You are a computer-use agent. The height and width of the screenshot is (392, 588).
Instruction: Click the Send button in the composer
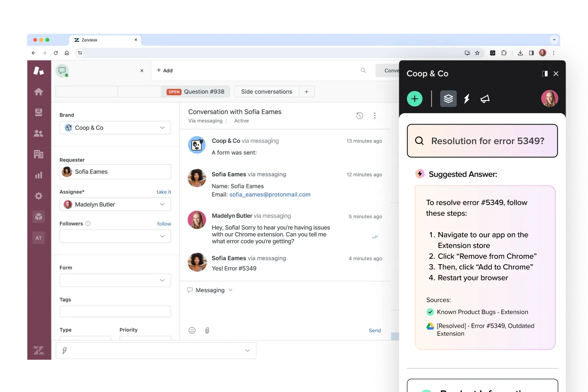[374, 330]
